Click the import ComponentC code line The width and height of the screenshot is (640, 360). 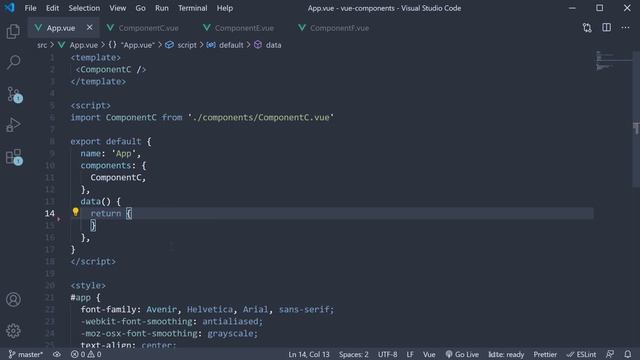202,118
